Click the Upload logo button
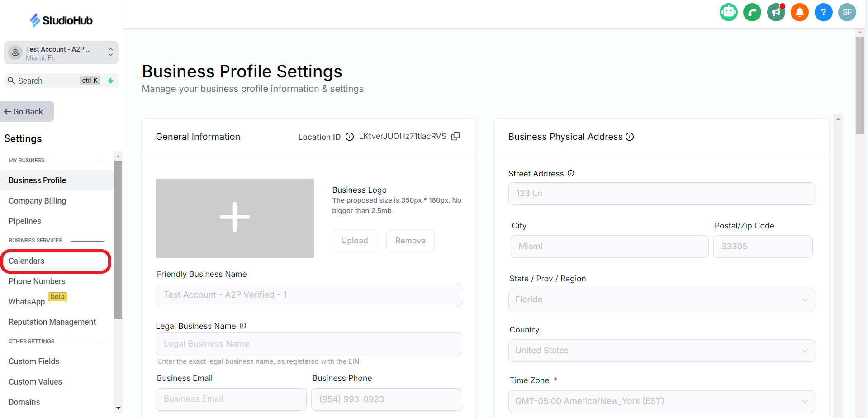 [x=354, y=241]
